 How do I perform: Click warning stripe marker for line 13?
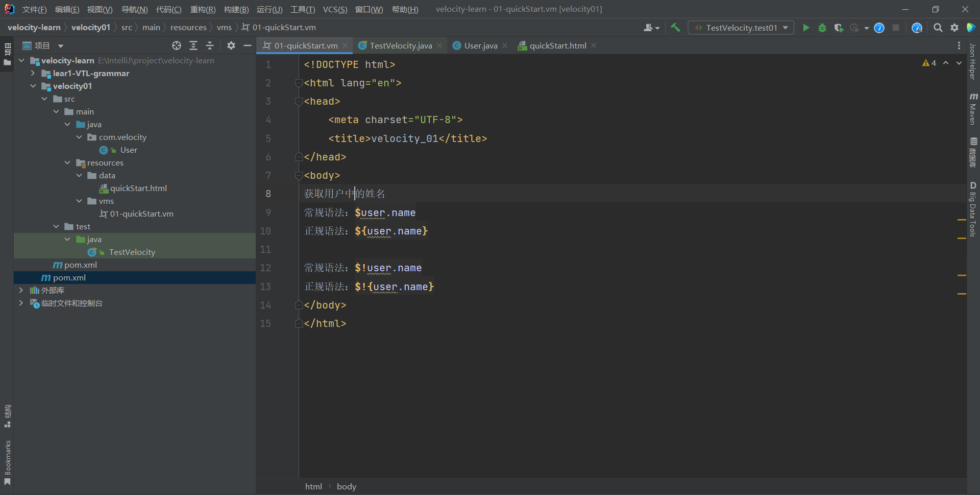coord(962,294)
